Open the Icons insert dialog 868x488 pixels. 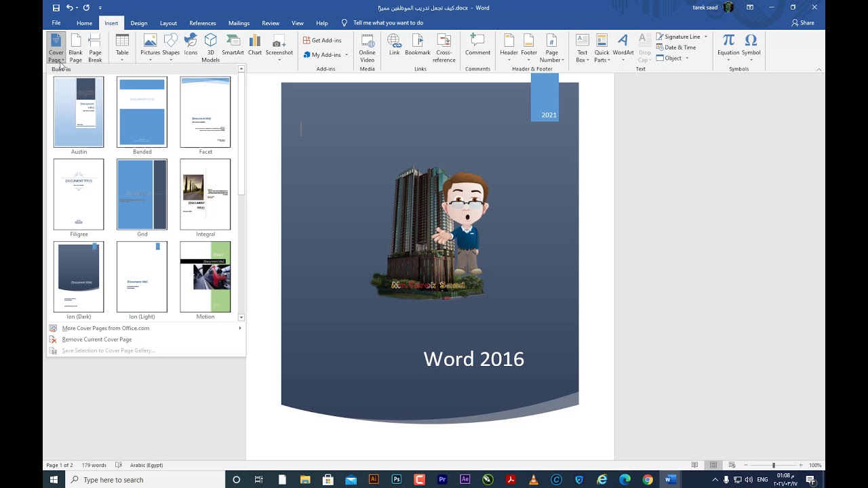tap(191, 45)
